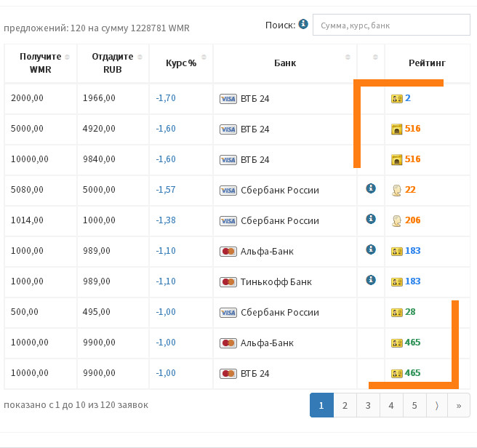Click Visa icon in the 1014,00 row
The height and width of the screenshot is (448, 477).
coord(228,221)
